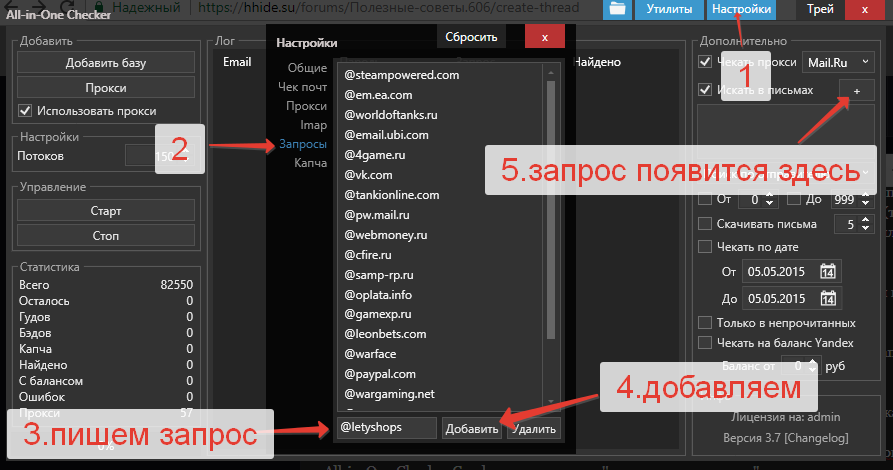Image resolution: width=893 pixels, height=470 pixels.
Task: Enable the Только в непрочитанных checkbox
Action: coord(706,323)
